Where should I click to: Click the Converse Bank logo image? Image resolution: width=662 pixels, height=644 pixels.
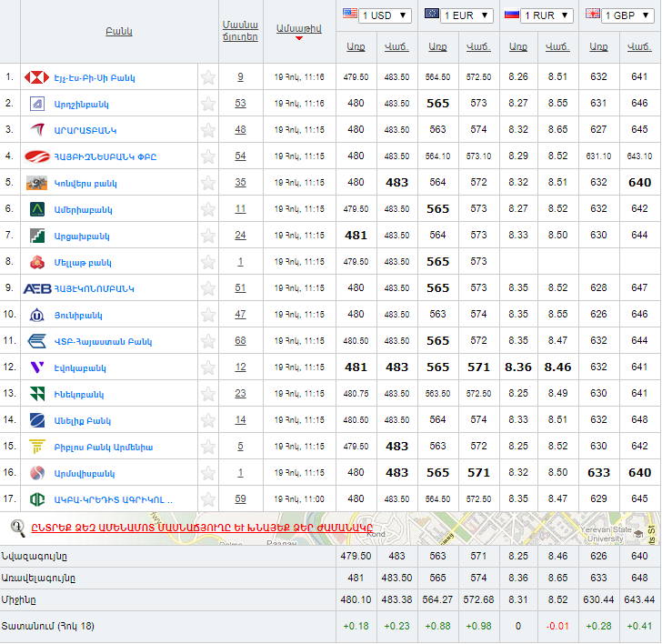(x=36, y=183)
